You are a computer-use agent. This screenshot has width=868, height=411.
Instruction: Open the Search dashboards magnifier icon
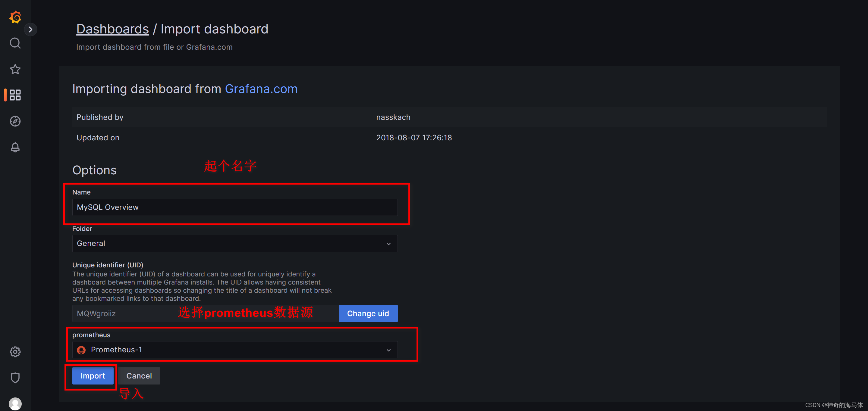[15, 43]
